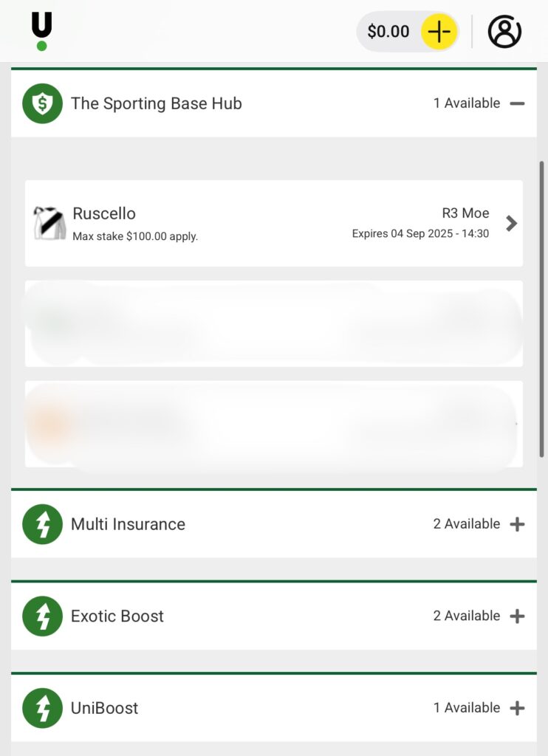Image resolution: width=548 pixels, height=756 pixels.
Task: Select the Ruscello runner name
Action: [x=104, y=213]
